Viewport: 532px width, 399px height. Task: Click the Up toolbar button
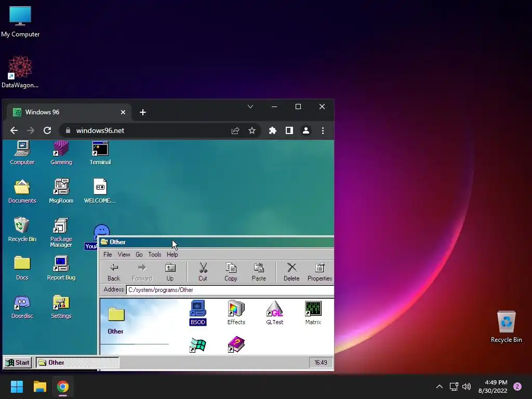tap(170, 272)
